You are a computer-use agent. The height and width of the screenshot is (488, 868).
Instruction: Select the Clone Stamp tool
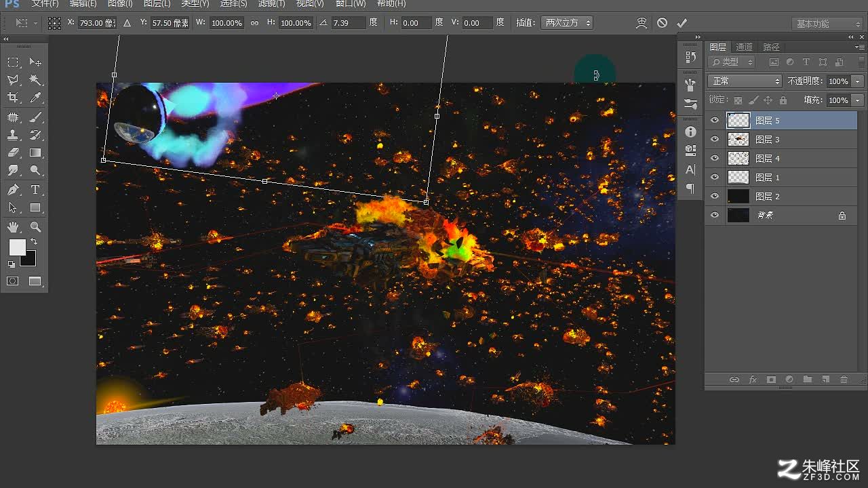pos(13,135)
